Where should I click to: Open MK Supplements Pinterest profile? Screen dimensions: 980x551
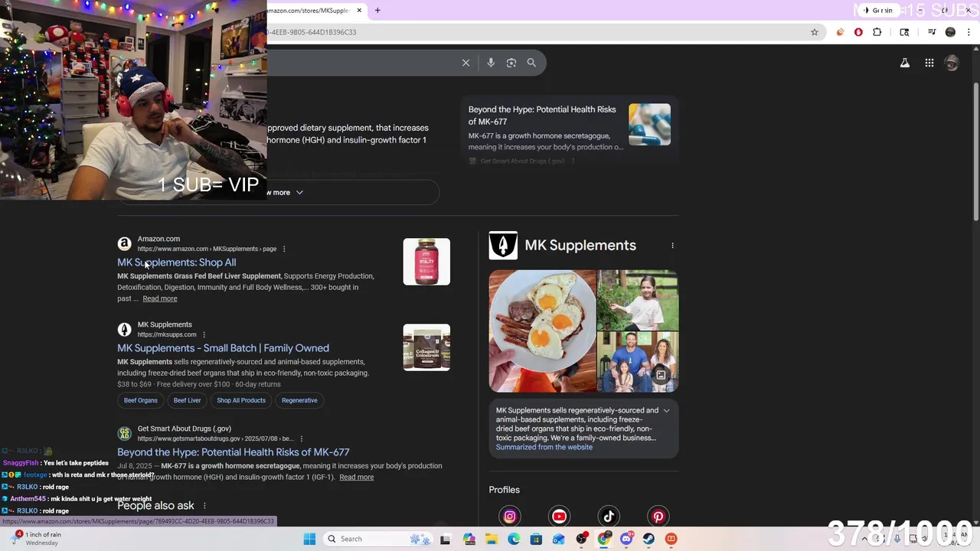point(658,517)
